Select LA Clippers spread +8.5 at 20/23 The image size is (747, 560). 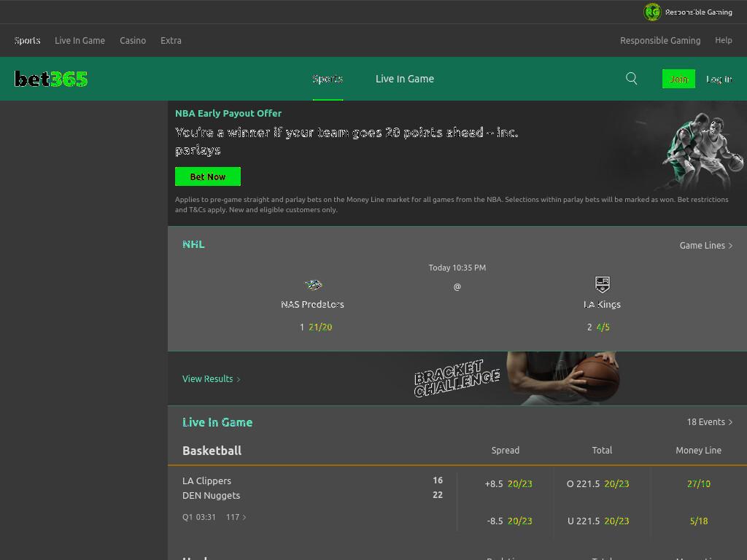coord(508,484)
